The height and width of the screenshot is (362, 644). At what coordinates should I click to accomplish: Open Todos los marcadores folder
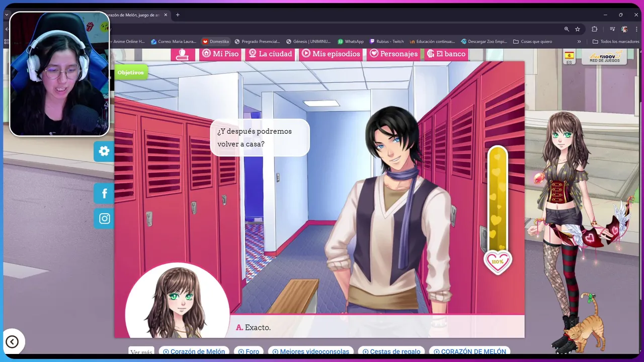point(616,42)
